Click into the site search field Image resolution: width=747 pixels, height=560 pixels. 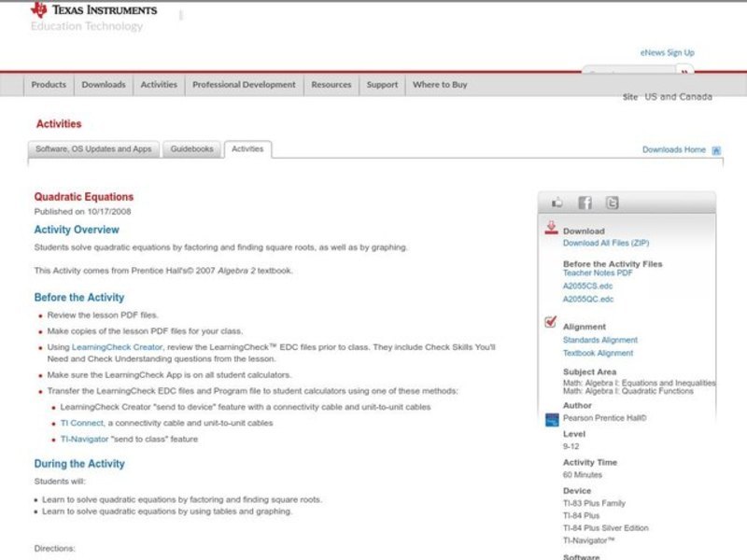[x=627, y=72]
